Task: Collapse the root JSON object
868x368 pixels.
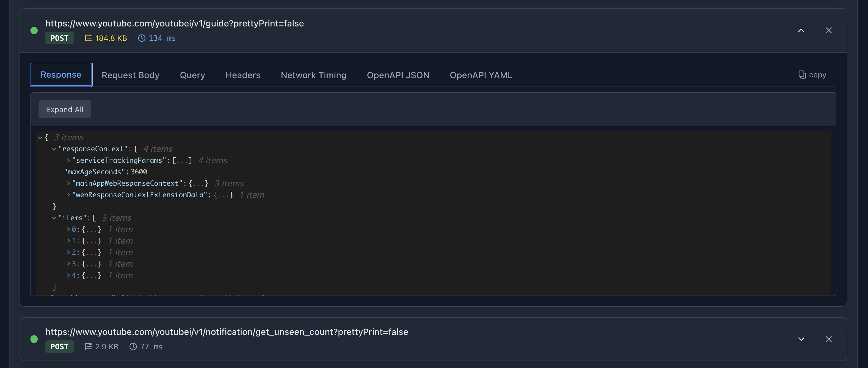Action: click(40, 137)
